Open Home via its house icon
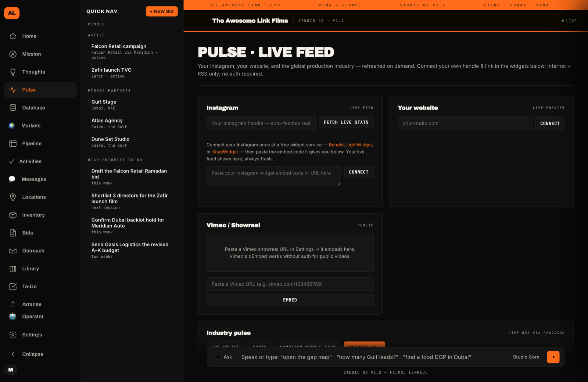 tap(13, 36)
